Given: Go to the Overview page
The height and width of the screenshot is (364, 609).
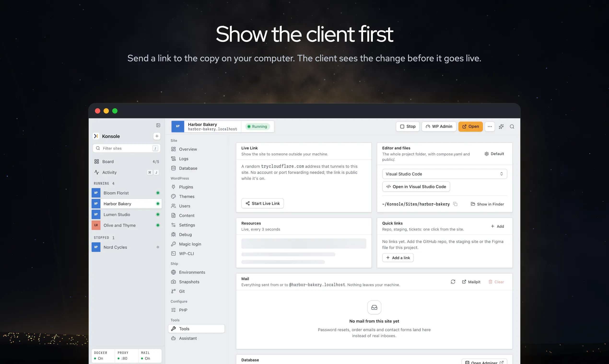Looking at the screenshot, I should tap(196, 149).
